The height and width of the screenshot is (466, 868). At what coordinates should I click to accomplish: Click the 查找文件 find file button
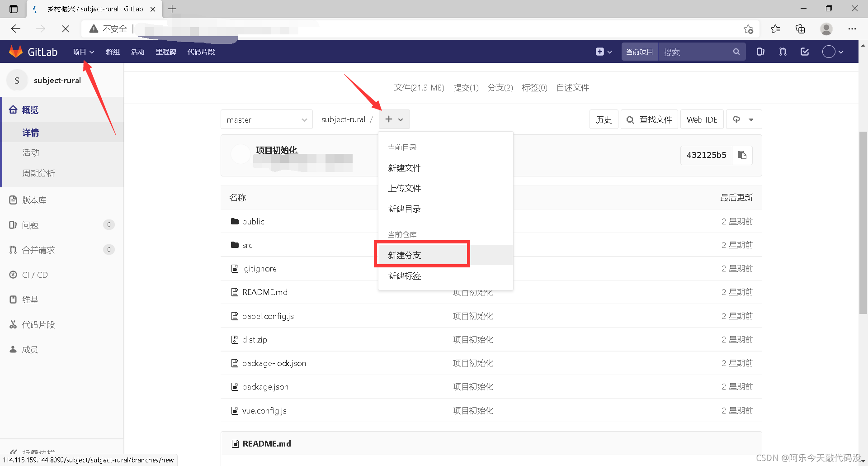pyautogui.click(x=649, y=119)
